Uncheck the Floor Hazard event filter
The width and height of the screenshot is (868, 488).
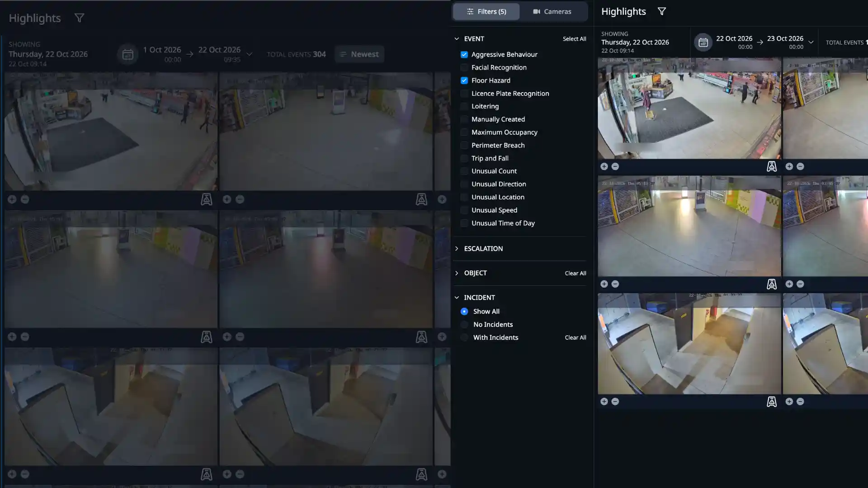(464, 80)
